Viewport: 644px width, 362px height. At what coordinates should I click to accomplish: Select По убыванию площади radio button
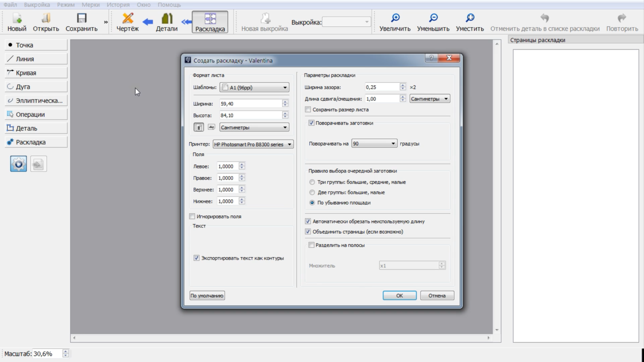(x=312, y=203)
